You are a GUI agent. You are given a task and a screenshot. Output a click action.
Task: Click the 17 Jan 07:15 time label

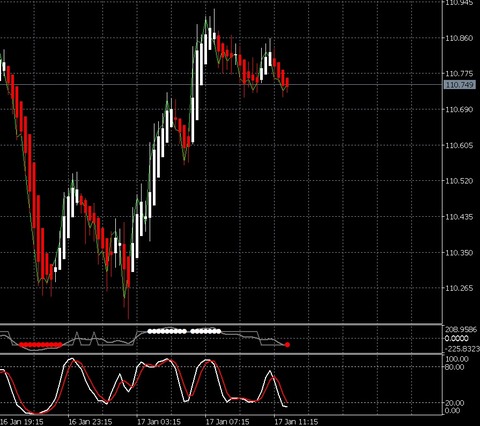pyautogui.click(x=227, y=422)
